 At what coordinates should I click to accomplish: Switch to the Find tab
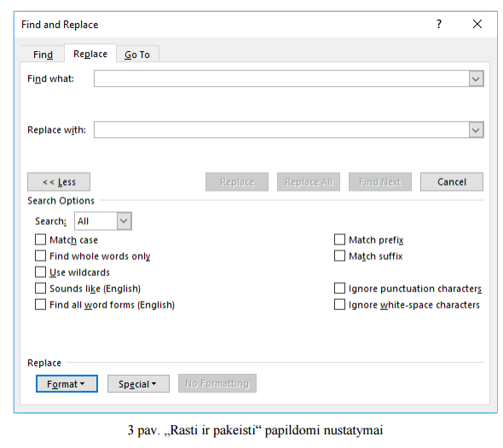pos(43,55)
